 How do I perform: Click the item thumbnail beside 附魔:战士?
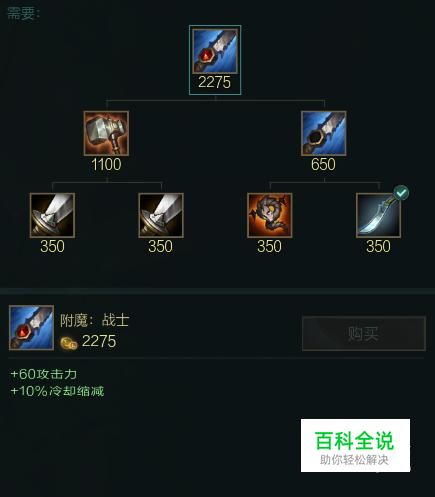(31, 328)
